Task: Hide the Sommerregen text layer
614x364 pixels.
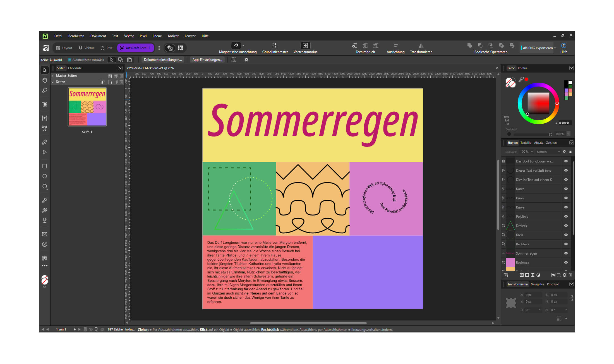Action: coord(566,253)
